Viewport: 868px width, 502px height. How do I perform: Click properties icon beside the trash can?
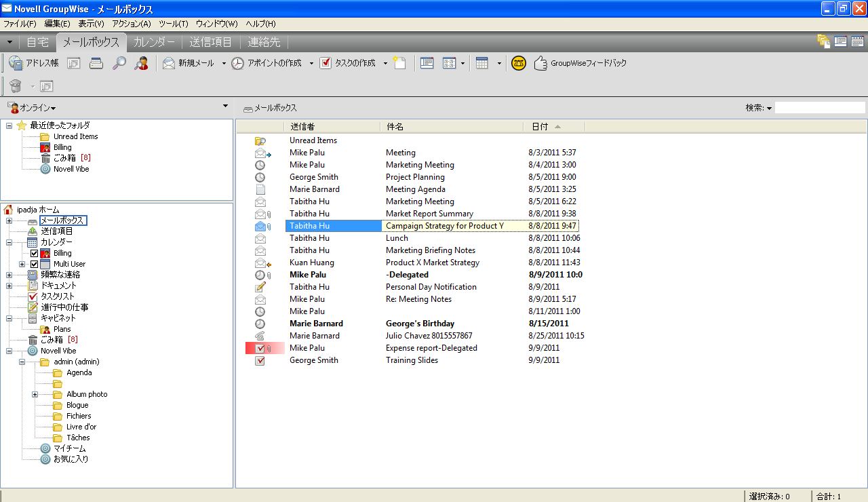click(47, 86)
